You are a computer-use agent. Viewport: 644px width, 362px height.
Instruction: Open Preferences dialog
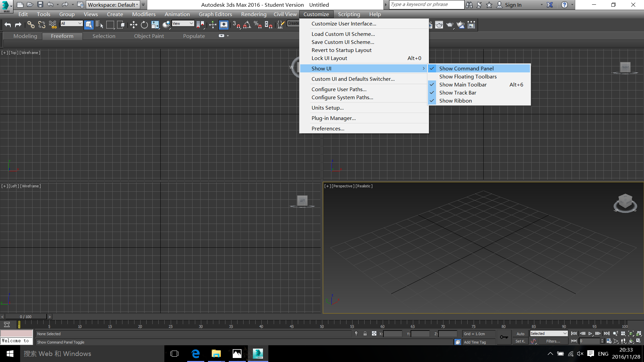click(328, 129)
